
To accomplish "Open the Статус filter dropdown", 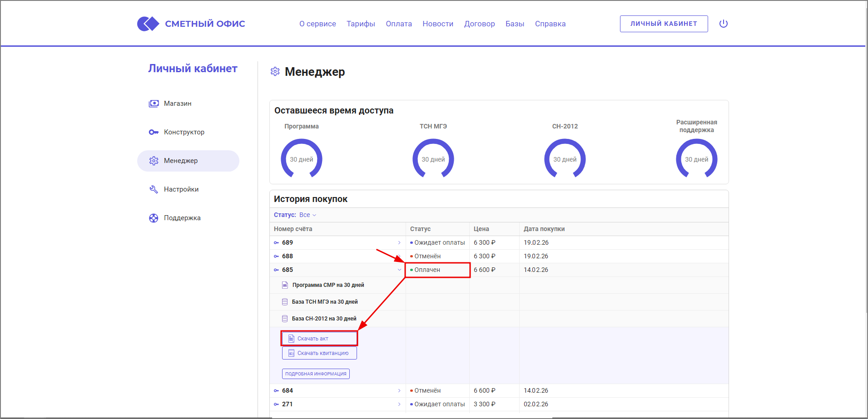I will [308, 215].
